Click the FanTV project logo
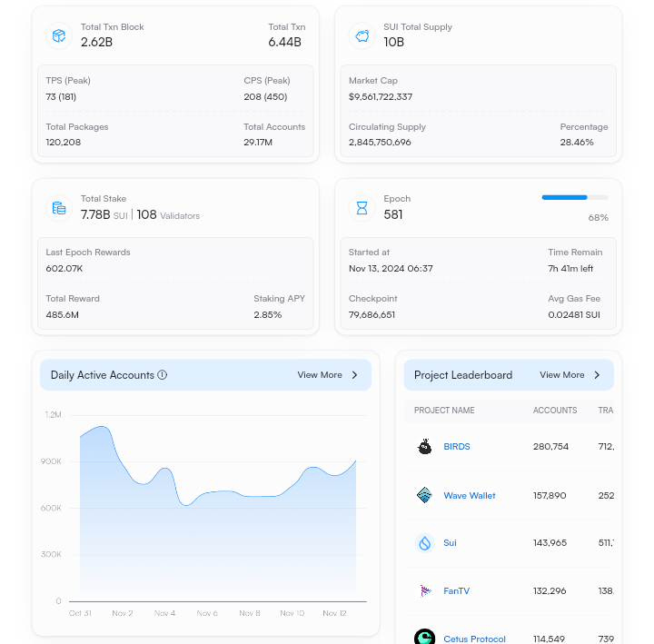This screenshot has height=644, width=654. (424, 590)
